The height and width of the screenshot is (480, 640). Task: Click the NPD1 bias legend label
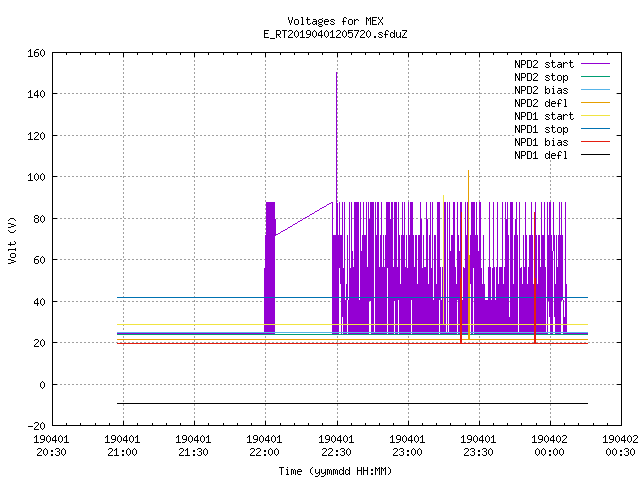pos(541,142)
